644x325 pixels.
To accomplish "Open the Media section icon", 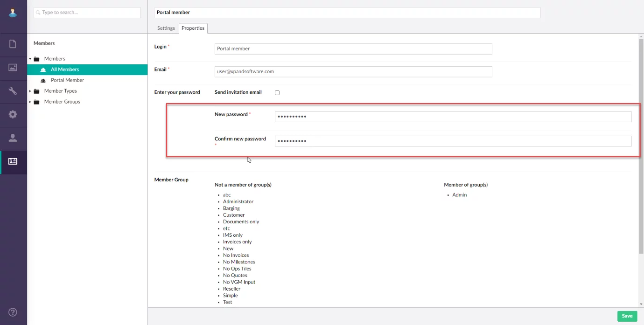I will [13, 68].
